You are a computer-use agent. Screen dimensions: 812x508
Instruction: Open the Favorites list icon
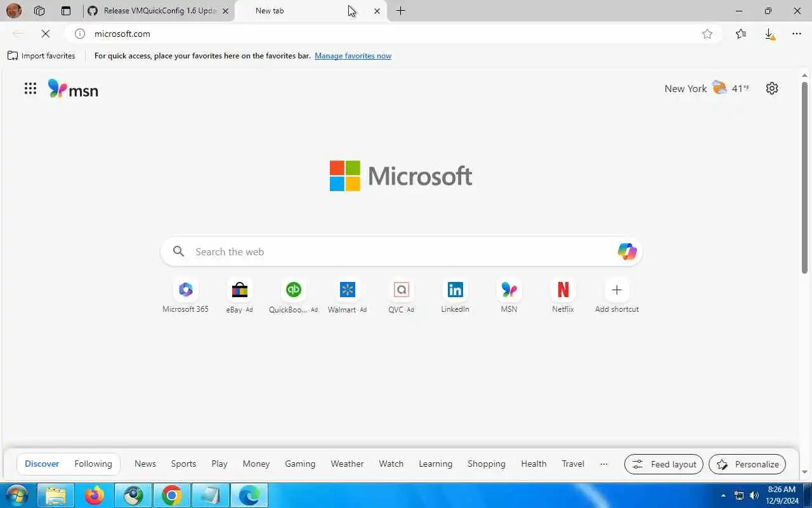click(741, 34)
